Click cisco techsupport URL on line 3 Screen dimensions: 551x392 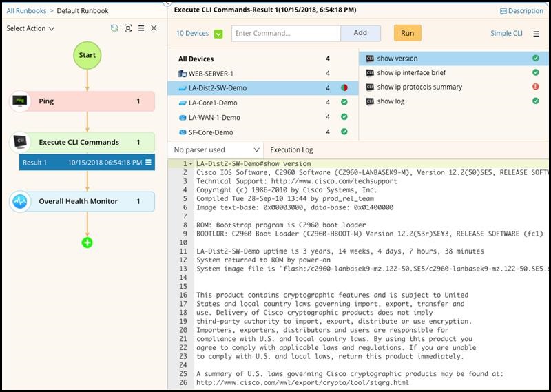click(x=334, y=181)
